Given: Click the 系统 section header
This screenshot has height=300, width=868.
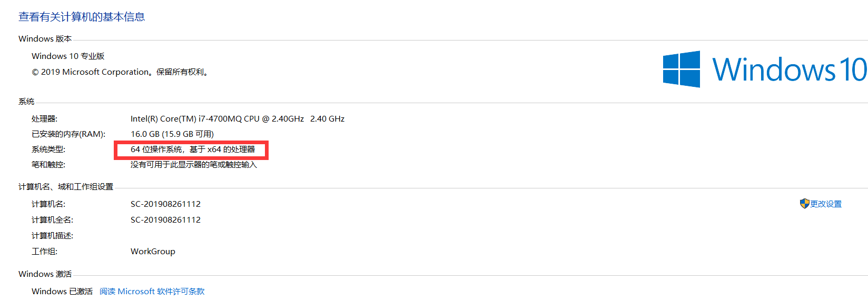Looking at the screenshot, I should tap(26, 102).
